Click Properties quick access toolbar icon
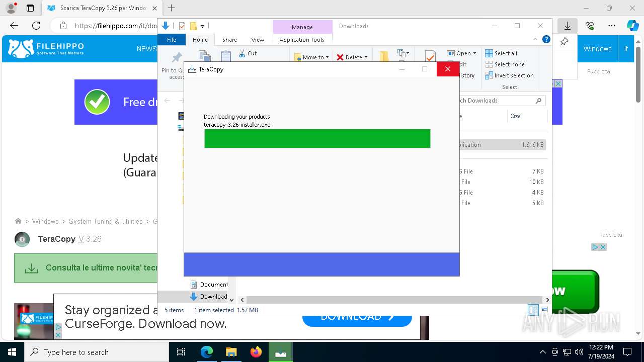 tap(182, 26)
